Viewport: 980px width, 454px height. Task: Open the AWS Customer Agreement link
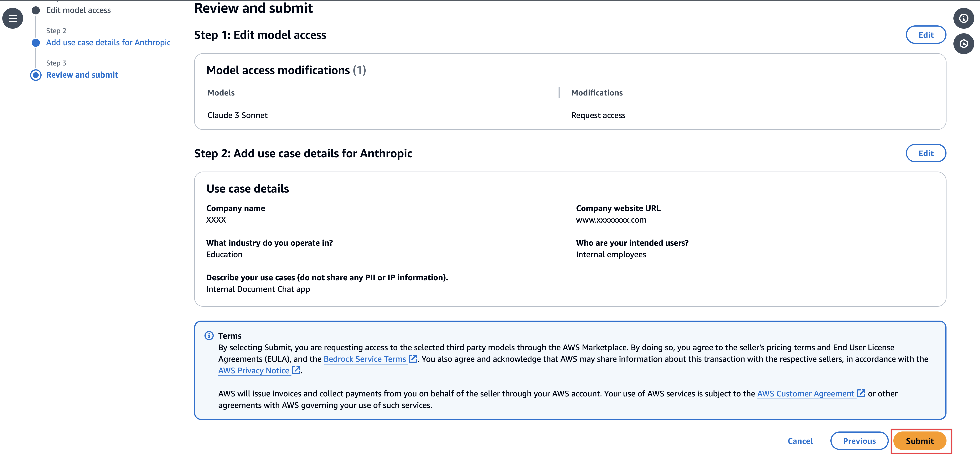click(x=805, y=394)
